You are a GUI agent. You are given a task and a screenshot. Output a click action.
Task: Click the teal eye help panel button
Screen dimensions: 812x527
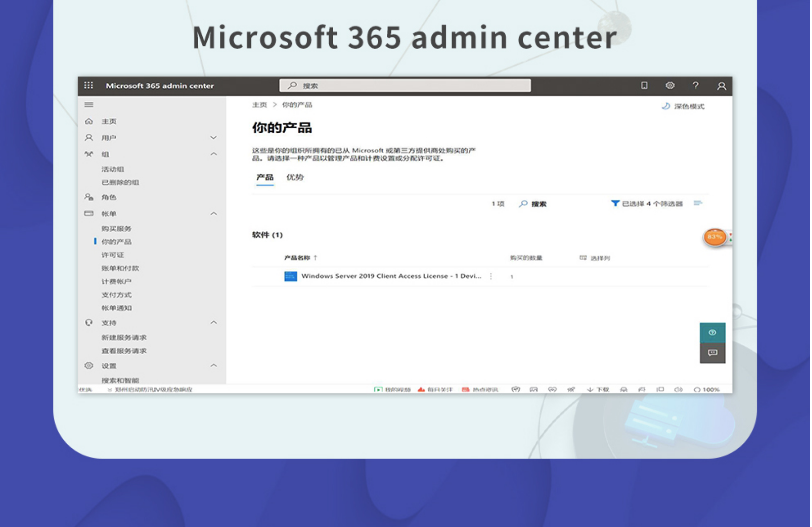coord(712,333)
